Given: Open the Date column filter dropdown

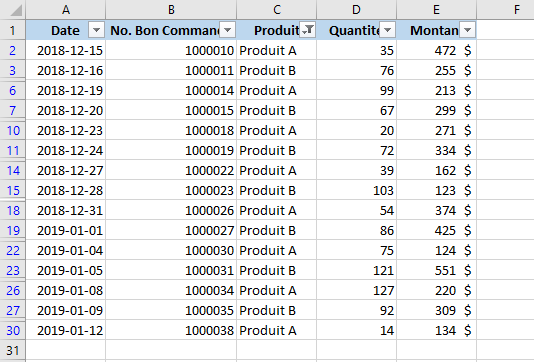Looking at the screenshot, I should click(96, 30).
